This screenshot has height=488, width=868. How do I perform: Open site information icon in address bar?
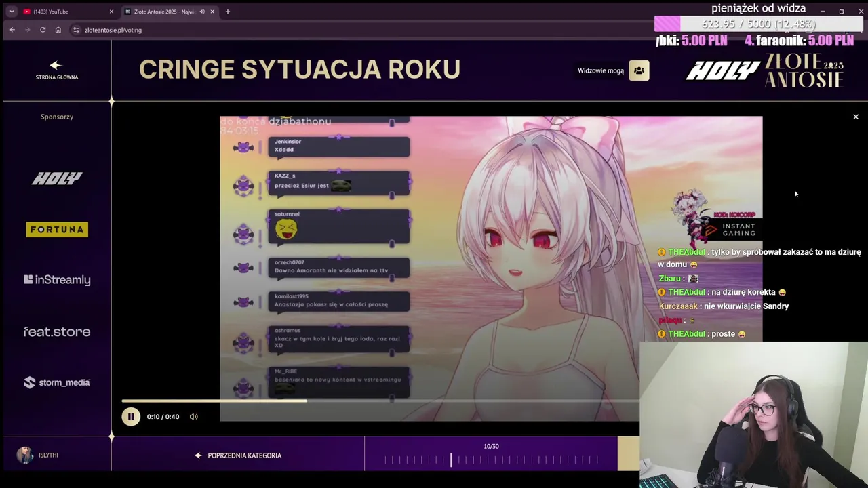tap(76, 30)
